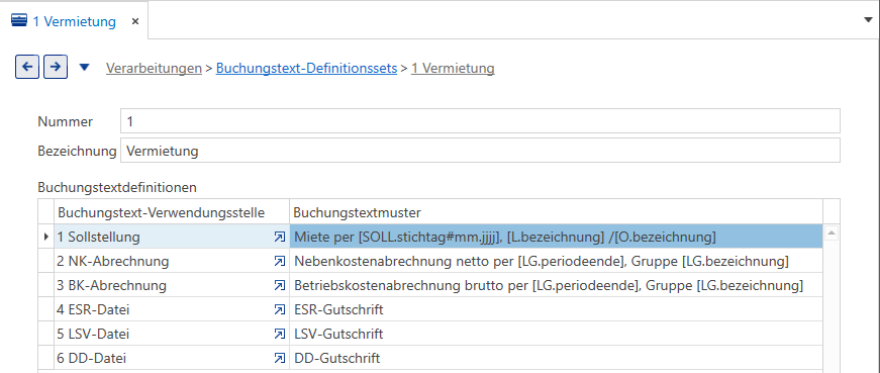
Task: Open link icon for 3 BK-Abrechnung row
Action: coord(278,285)
